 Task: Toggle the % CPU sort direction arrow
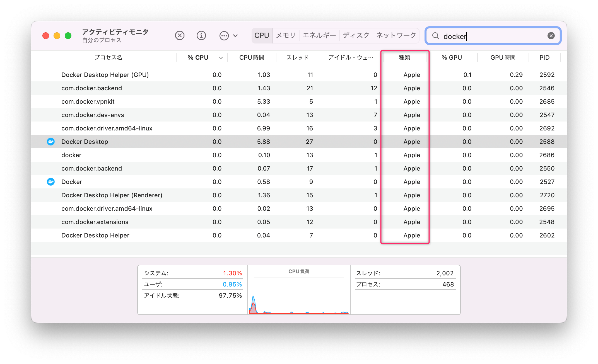[221, 58]
